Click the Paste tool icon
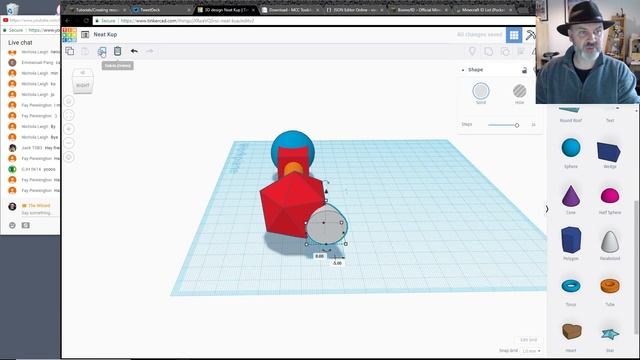 click(x=85, y=51)
